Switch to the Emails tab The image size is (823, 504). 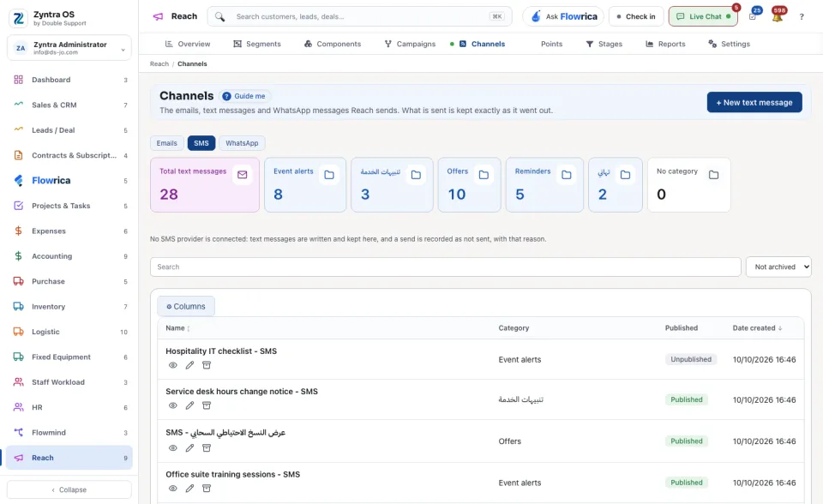coord(167,143)
